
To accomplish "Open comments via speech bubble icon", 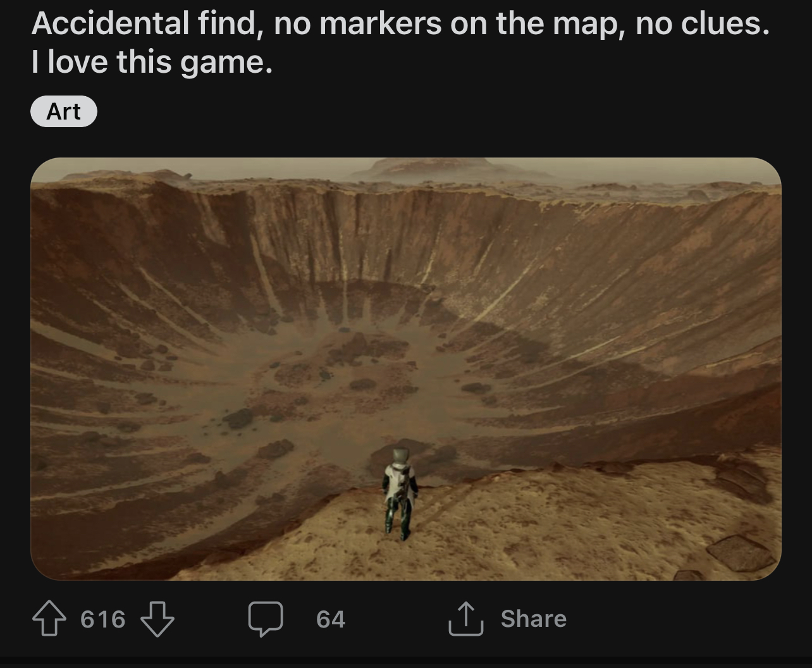I will click(266, 619).
